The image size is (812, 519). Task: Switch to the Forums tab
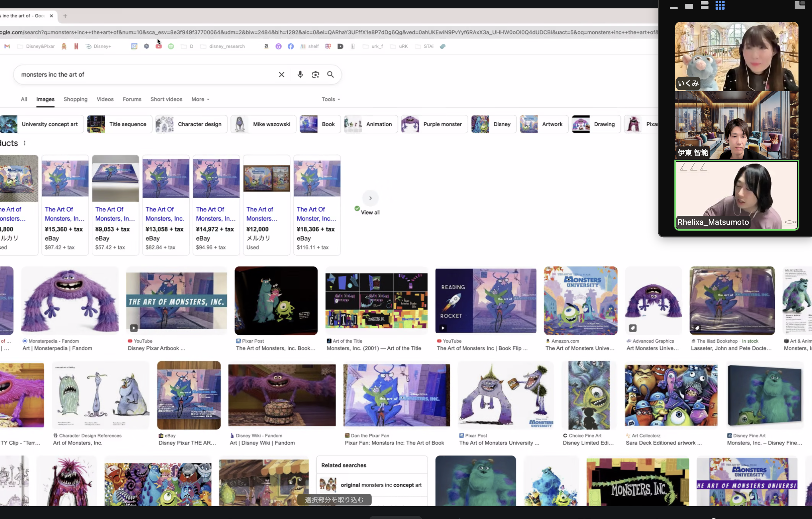point(132,99)
